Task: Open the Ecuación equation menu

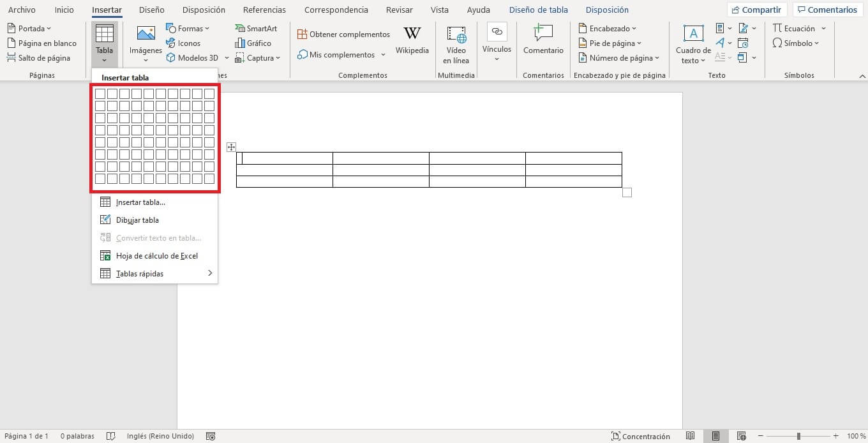Action: click(799, 28)
